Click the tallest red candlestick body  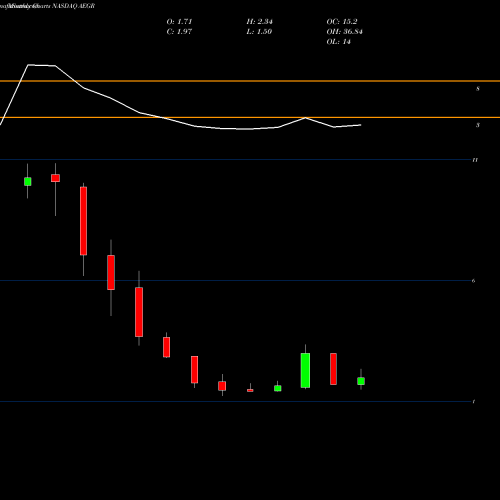(83, 221)
